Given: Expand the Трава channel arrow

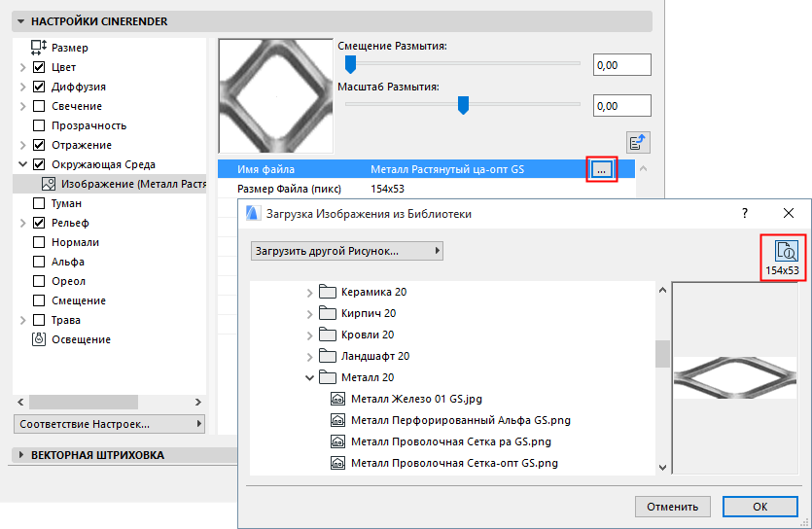Looking at the screenshot, I should pos(22,320).
